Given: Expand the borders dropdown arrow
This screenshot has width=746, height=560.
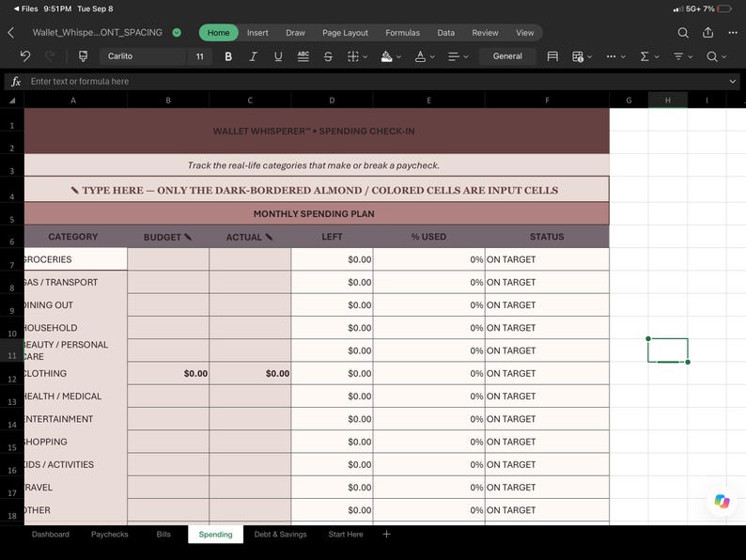Looking at the screenshot, I should (x=365, y=56).
